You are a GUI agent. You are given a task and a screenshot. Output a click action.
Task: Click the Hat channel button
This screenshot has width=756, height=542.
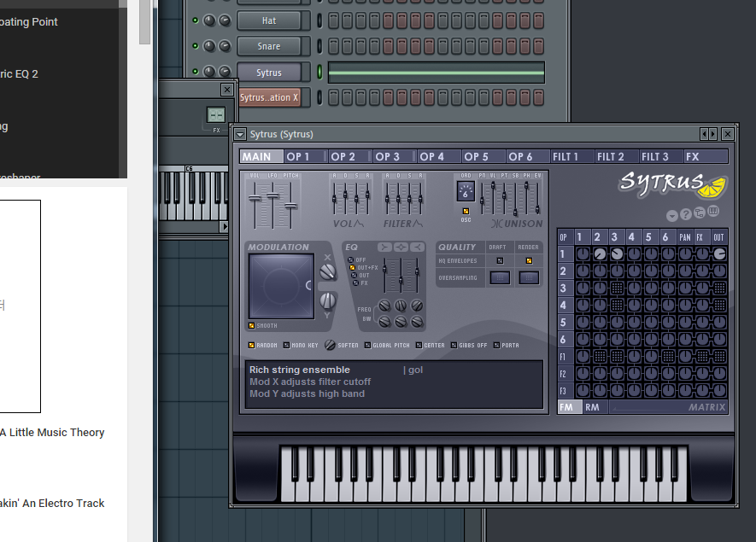coord(269,20)
